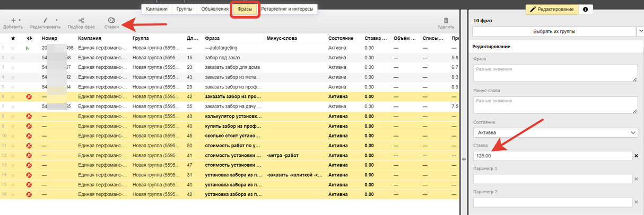
Task: Toggle star for 'заказать забор для дома'
Action: [x=13, y=67]
